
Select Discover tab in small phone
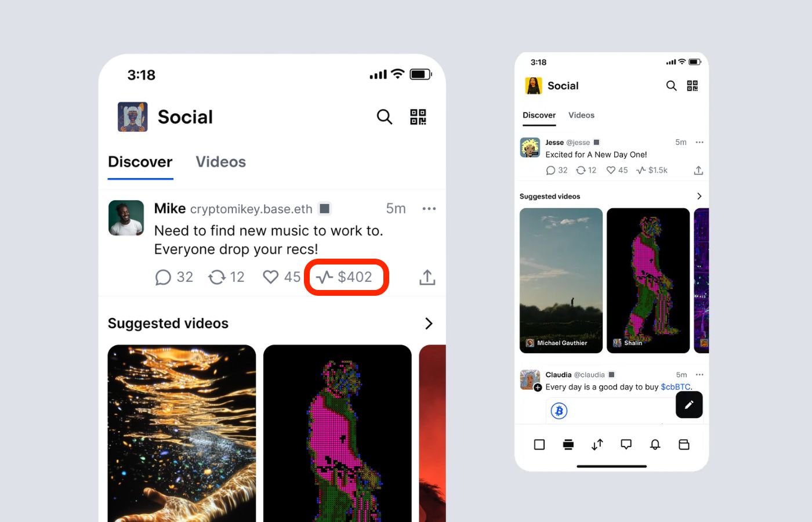[539, 115]
